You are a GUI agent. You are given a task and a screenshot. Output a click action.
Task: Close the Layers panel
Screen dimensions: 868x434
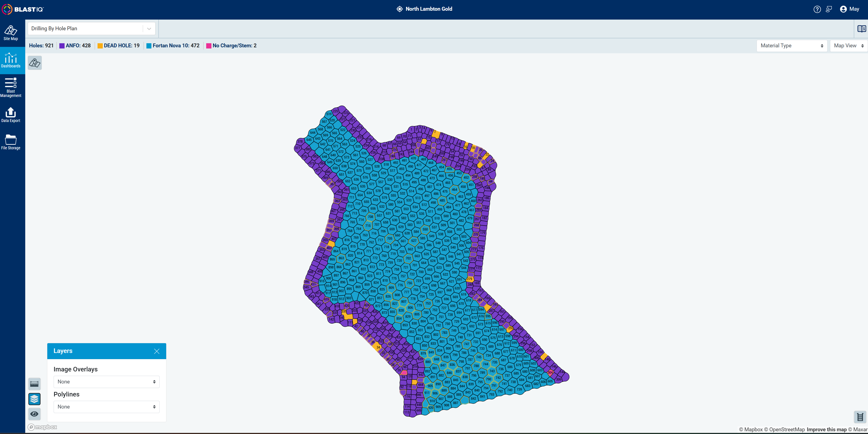[x=157, y=351]
